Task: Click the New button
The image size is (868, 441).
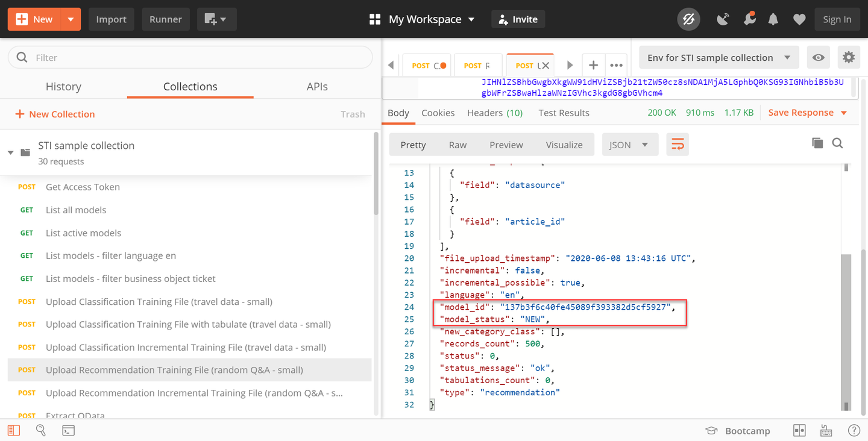Action: [x=34, y=19]
